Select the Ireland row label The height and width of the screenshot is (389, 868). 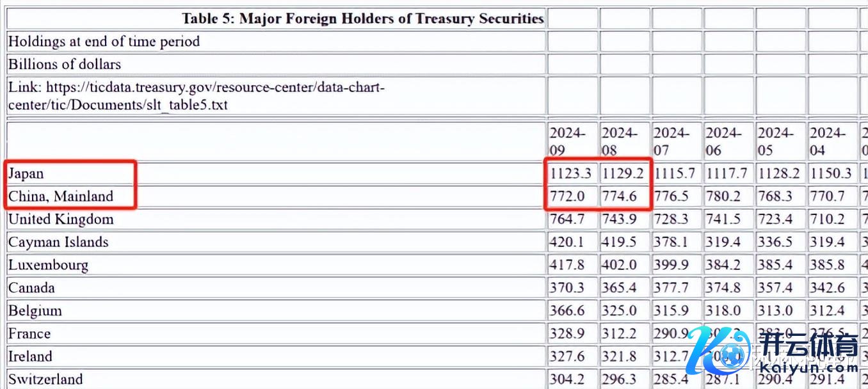click(30, 356)
